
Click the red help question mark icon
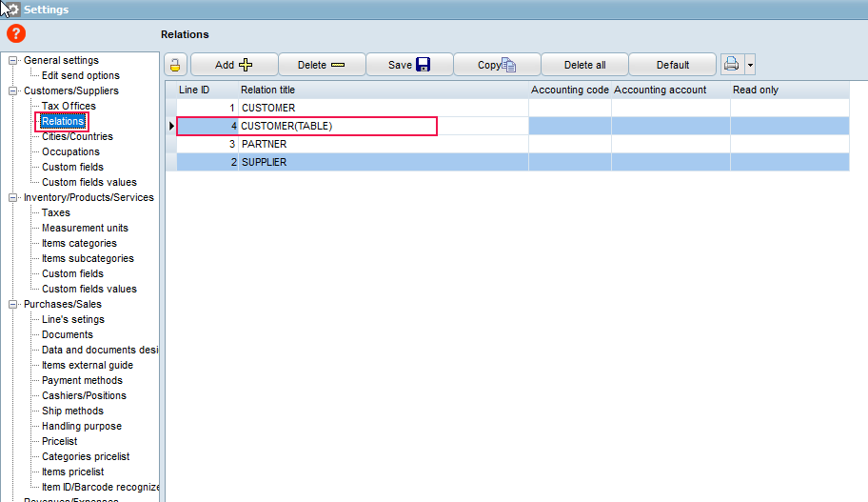click(16, 33)
